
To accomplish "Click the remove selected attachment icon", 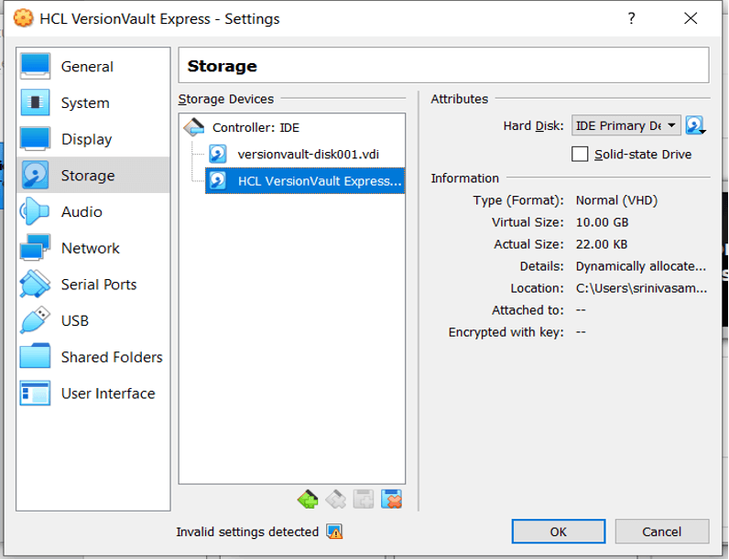I will point(391,500).
